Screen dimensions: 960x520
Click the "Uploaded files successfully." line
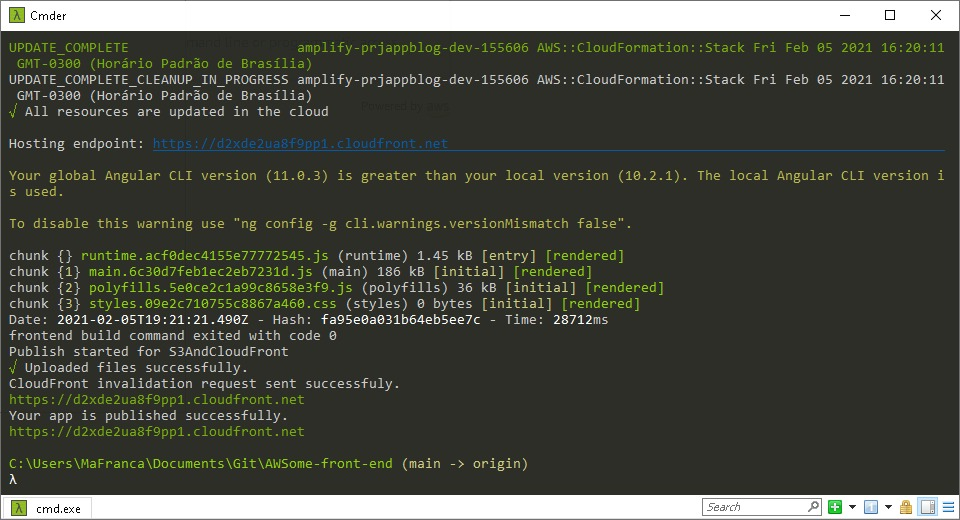(136, 367)
